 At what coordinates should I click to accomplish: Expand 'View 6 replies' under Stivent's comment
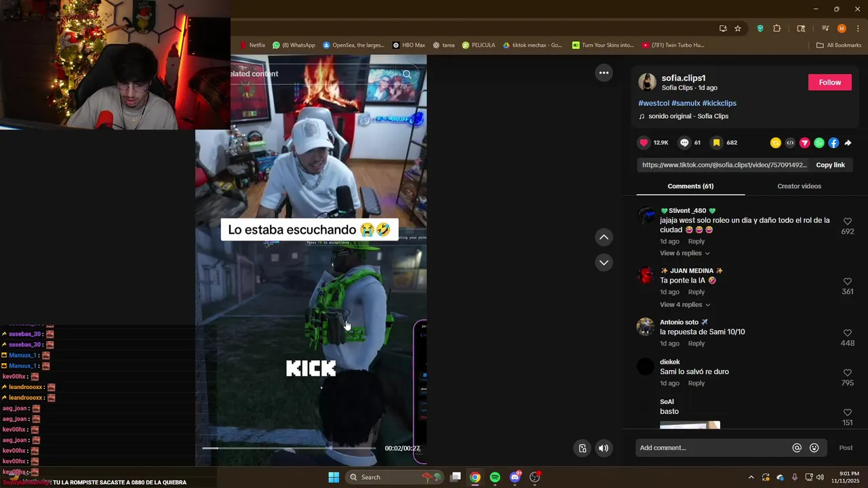[685, 253]
